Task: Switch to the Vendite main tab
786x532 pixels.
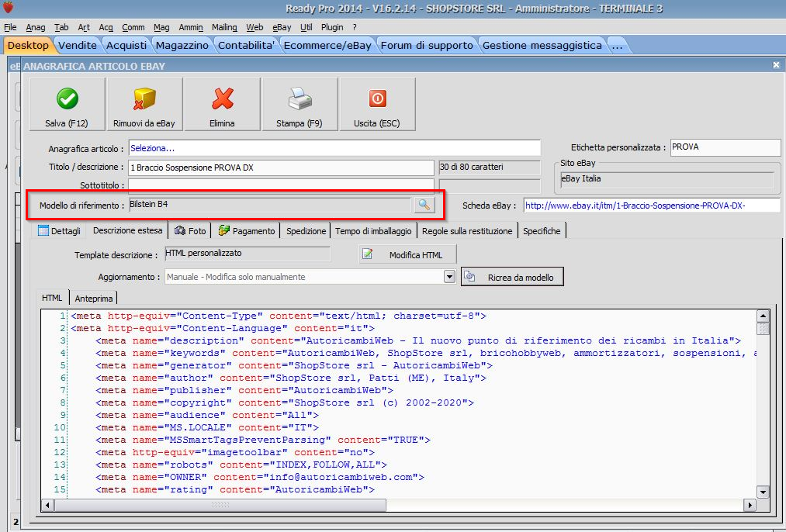Action: 77,45
